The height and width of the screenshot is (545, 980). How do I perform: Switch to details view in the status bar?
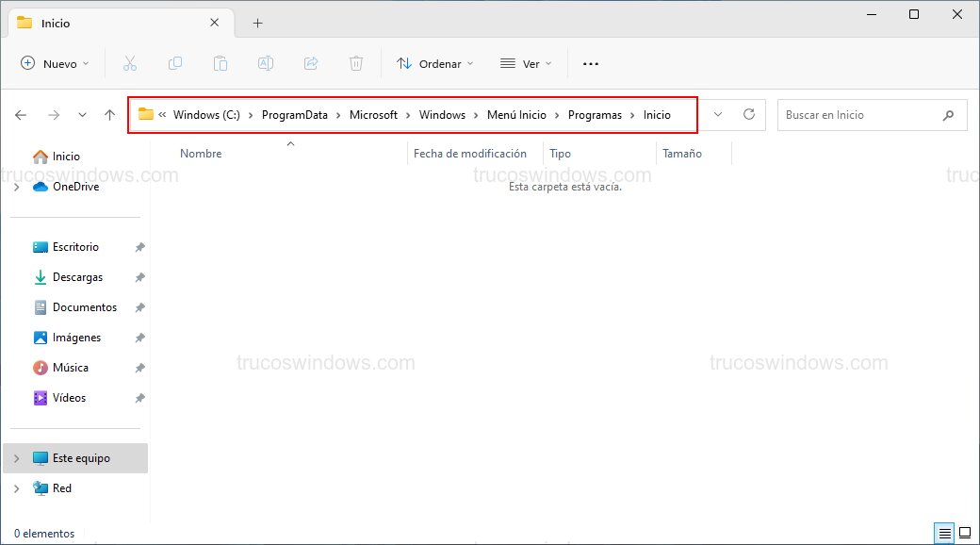[945, 533]
